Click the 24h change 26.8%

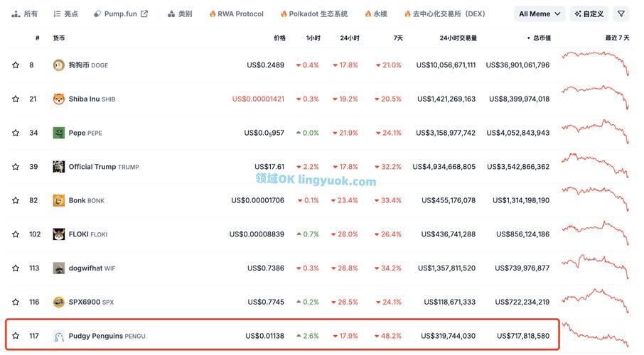(345, 268)
